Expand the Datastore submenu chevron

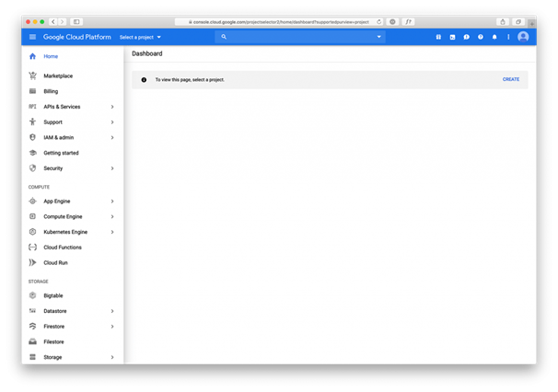[x=112, y=311]
